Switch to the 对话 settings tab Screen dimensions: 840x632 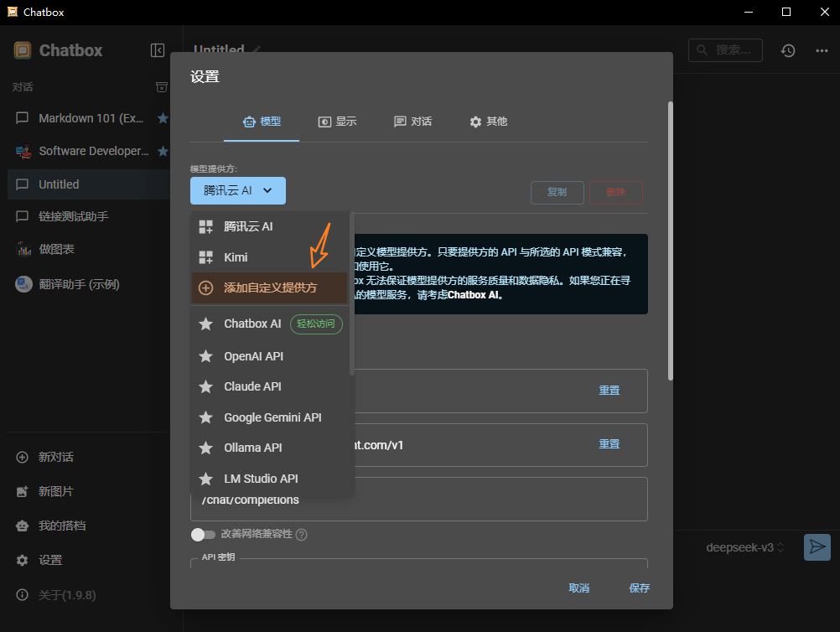[x=412, y=122]
